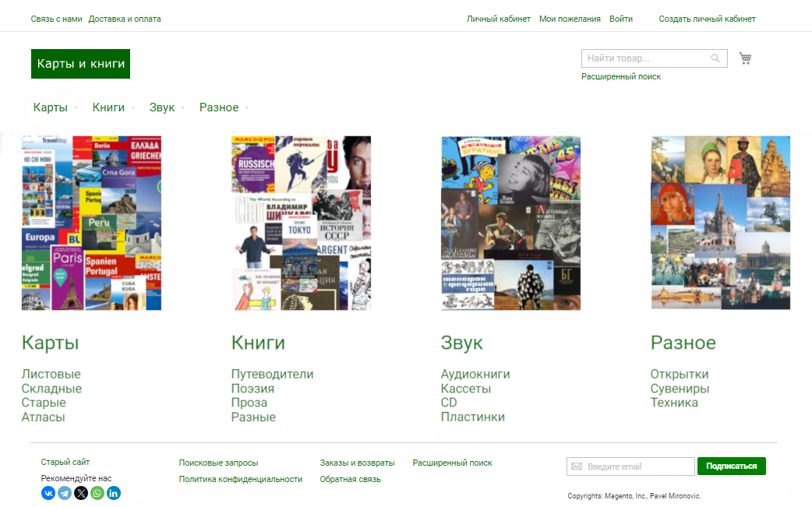Select the Пластинки subcategory
This screenshot has height=507, width=812.
pyautogui.click(x=473, y=417)
